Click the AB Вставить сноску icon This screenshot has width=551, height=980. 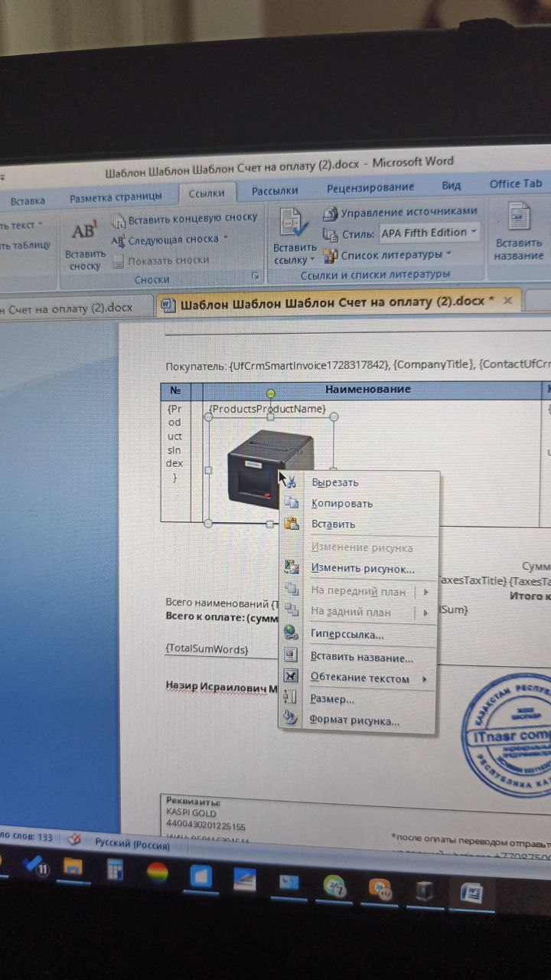pyautogui.click(x=83, y=230)
